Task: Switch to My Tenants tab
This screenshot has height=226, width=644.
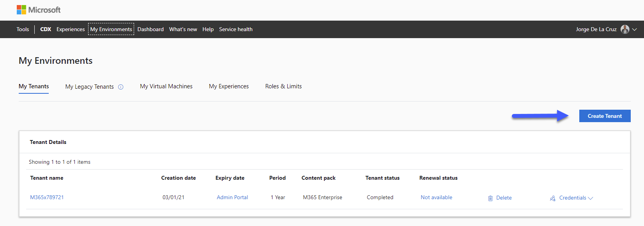Action: 34,86
